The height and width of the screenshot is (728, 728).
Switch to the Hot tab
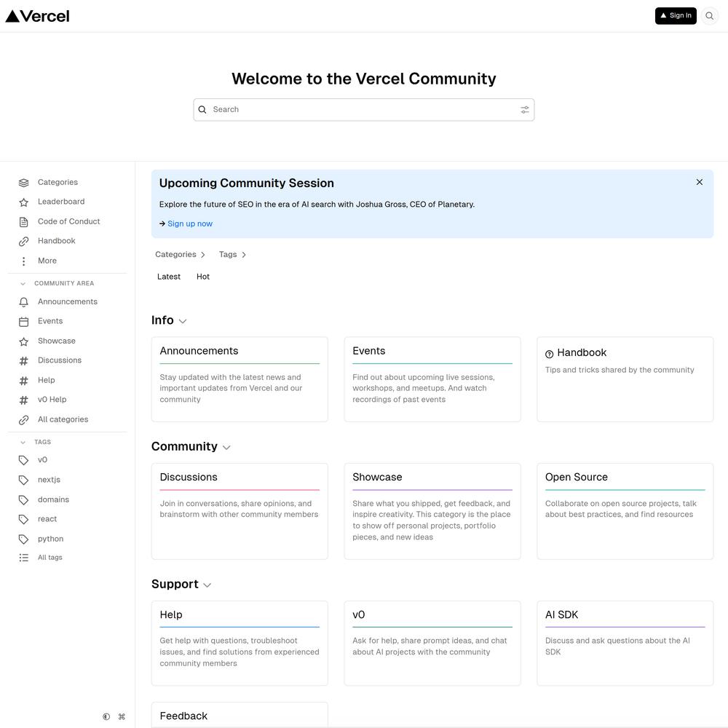click(x=203, y=277)
